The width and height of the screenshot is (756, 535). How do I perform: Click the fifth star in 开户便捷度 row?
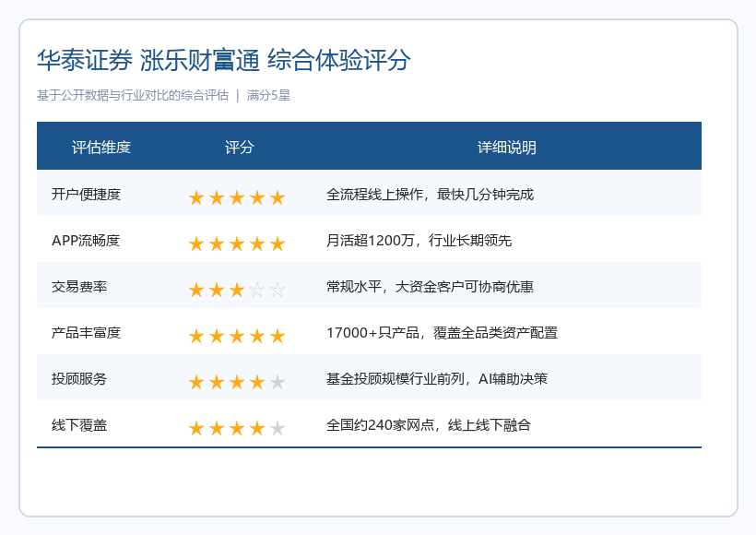[x=278, y=197]
